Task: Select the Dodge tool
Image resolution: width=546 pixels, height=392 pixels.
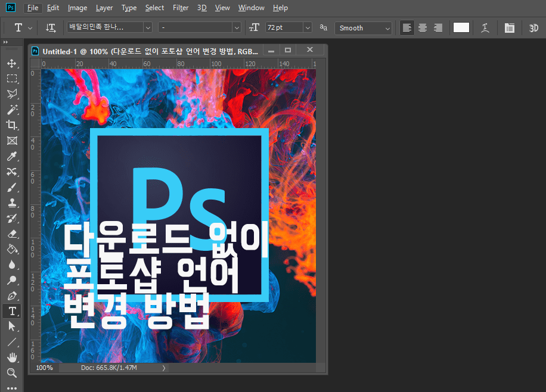Action: pos(12,280)
